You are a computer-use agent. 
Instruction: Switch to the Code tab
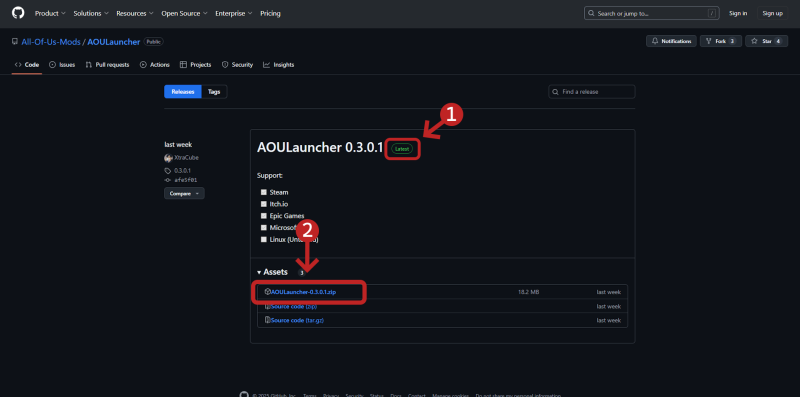tap(27, 65)
